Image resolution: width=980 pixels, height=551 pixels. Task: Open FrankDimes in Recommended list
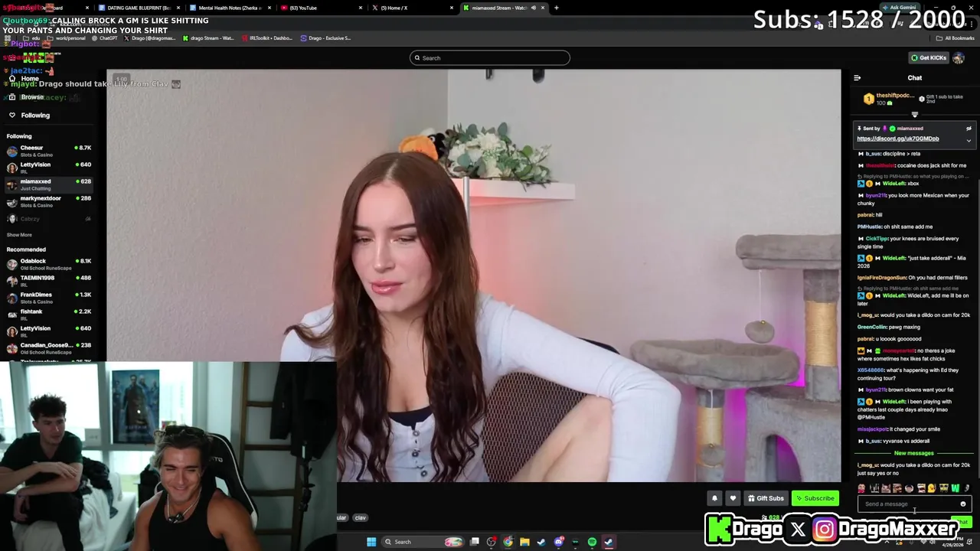49,298
